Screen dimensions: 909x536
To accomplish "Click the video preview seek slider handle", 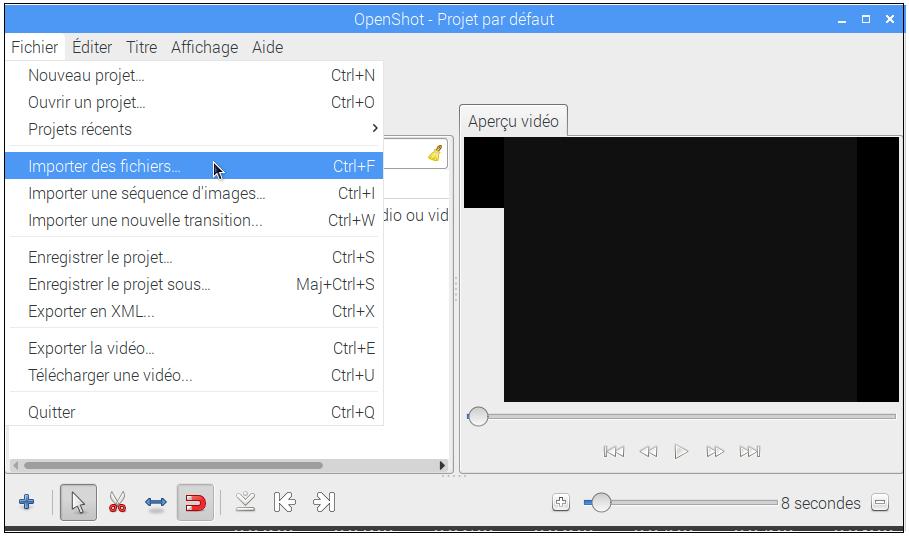I will point(478,416).
